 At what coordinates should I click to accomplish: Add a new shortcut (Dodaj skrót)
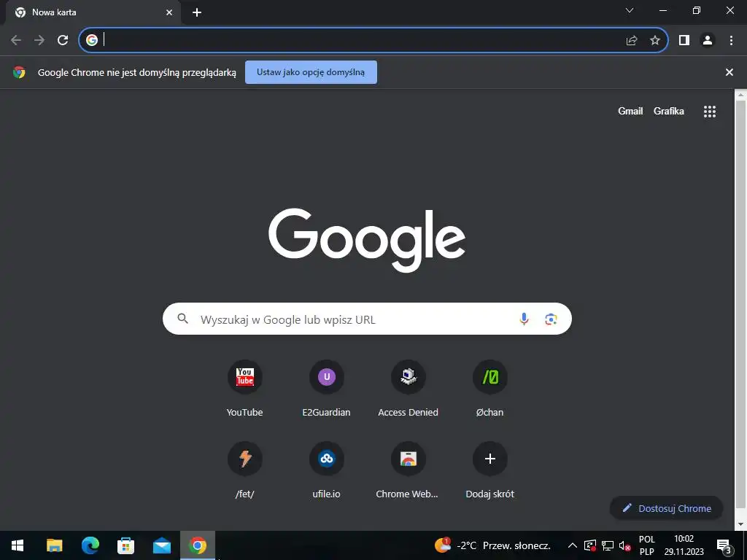point(489,470)
